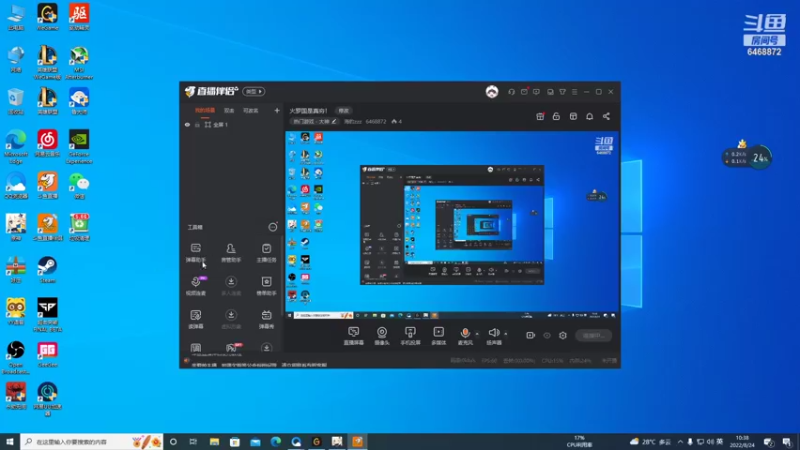Open the 主播任务 tool icon
The width and height of the screenshot is (800, 450).
click(x=266, y=253)
